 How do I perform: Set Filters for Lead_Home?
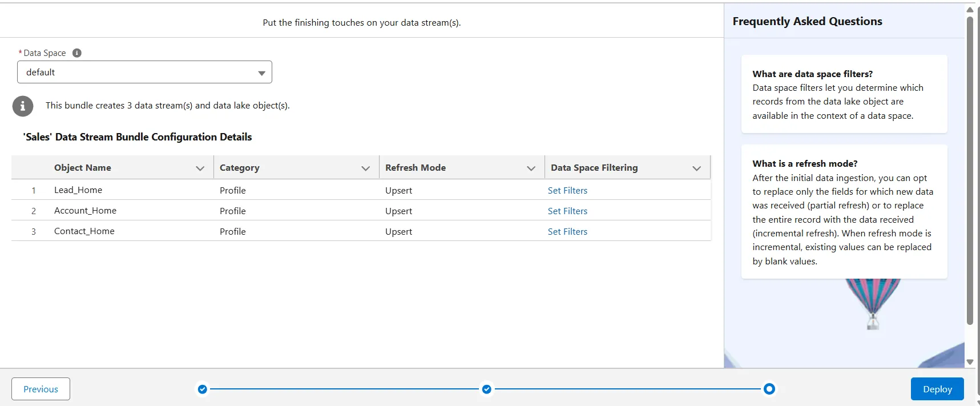pyautogui.click(x=567, y=191)
